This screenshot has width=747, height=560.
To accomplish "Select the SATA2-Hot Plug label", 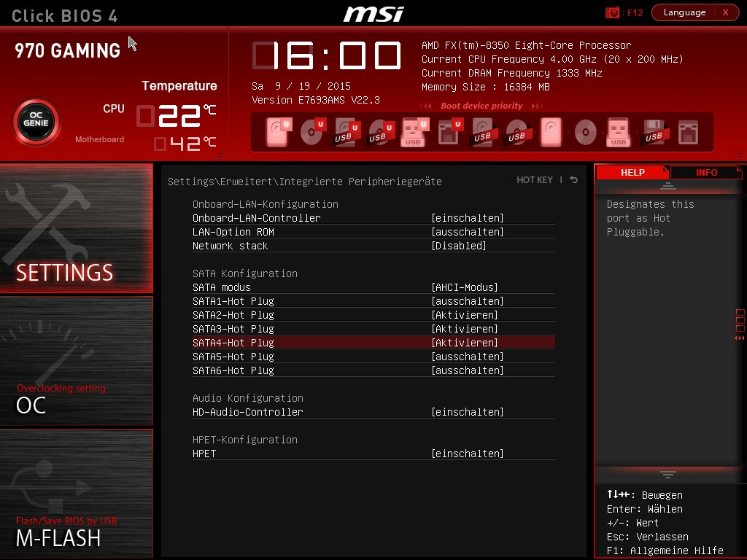I will coord(233,315).
